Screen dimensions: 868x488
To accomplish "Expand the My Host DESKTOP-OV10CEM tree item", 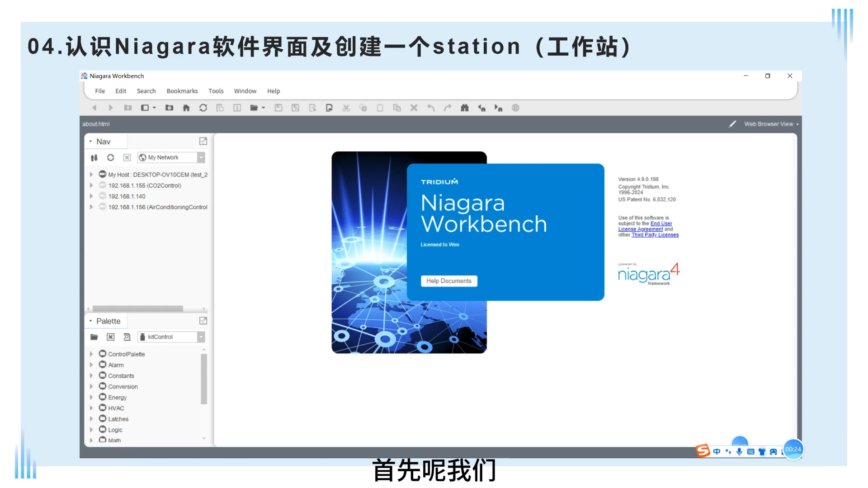I will tap(90, 174).
